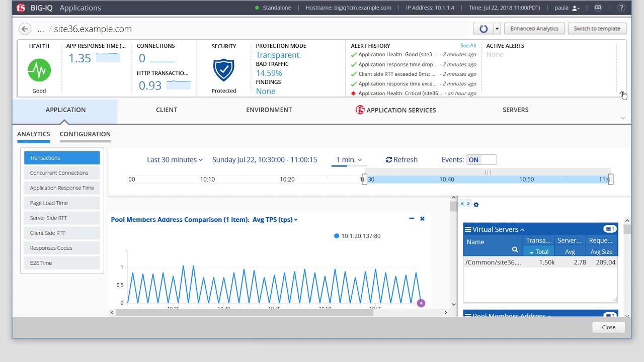The height and width of the screenshot is (362, 644).
Task: Select E2E Time metric
Action: tap(62, 263)
